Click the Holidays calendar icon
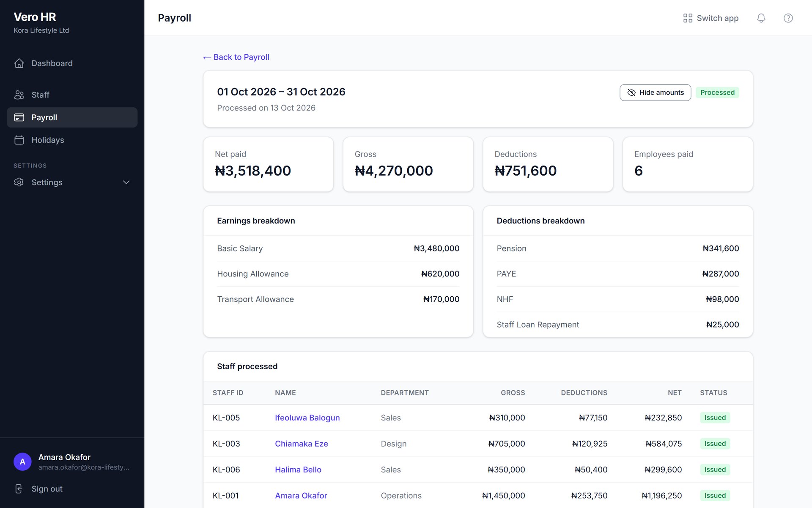 pyautogui.click(x=19, y=140)
